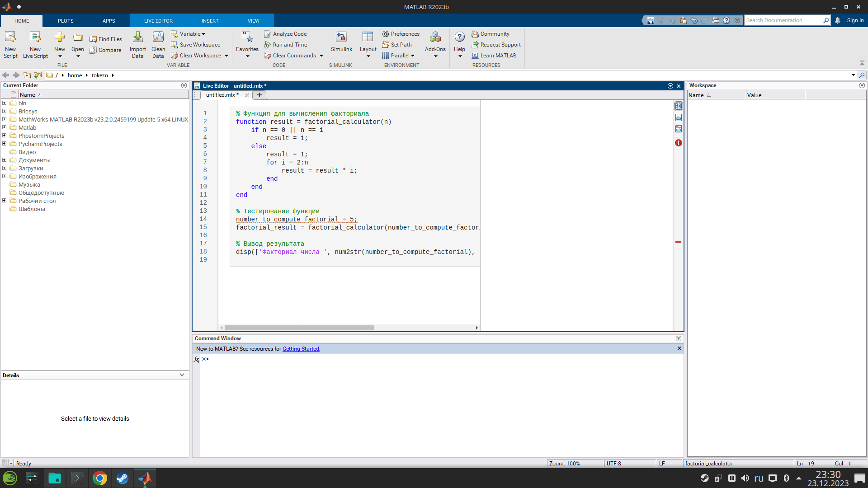Viewport: 868px width, 488px height.
Task: Select the Matlab folder
Action: (x=27, y=127)
